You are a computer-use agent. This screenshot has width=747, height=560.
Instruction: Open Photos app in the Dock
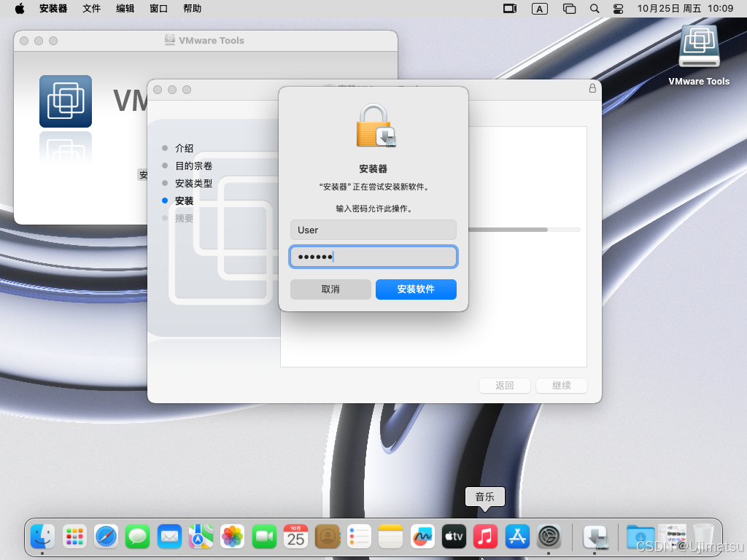pyautogui.click(x=233, y=536)
